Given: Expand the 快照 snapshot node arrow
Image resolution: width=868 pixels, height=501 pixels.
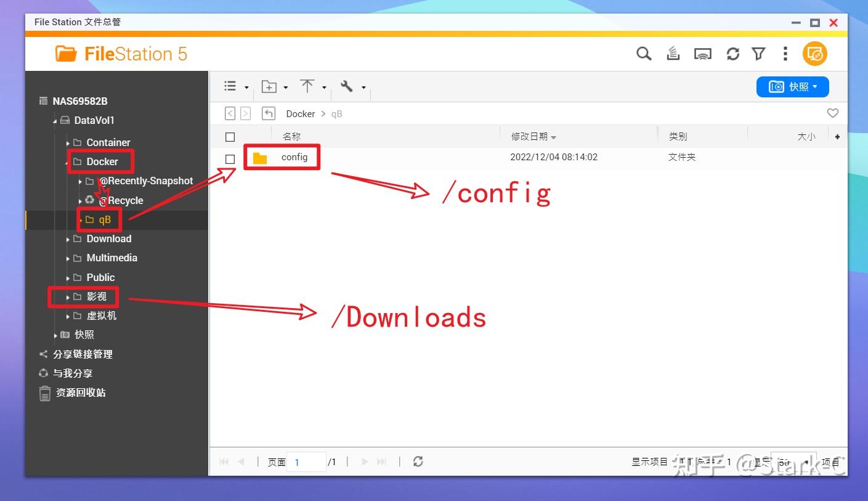Looking at the screenshot, I should [55, 335].
